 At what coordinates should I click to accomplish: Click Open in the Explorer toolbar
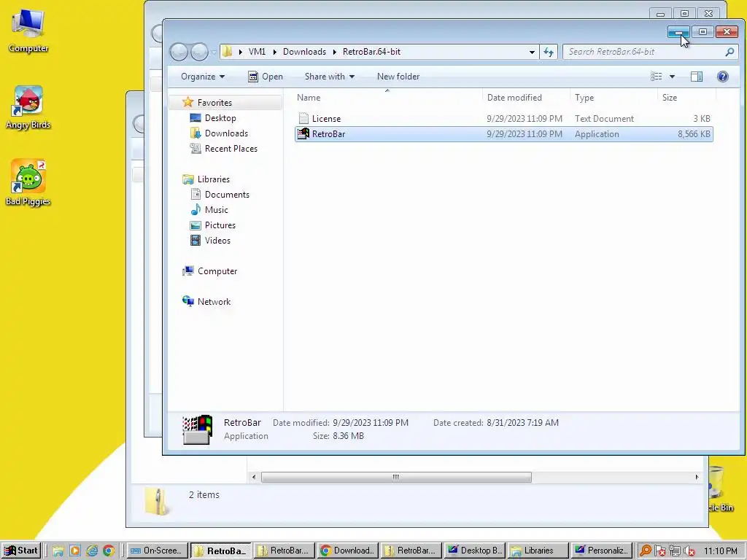click(x=266, y=76)
